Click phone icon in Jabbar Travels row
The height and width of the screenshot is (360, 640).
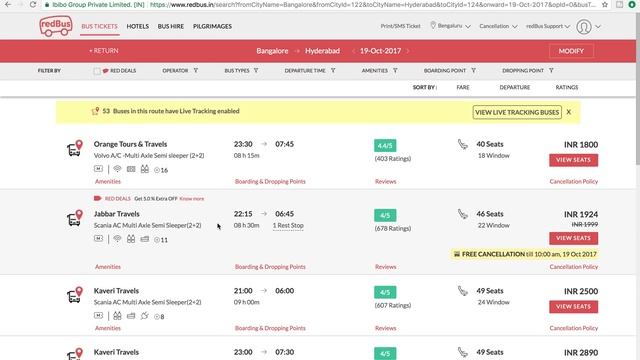tap(462, 214)
